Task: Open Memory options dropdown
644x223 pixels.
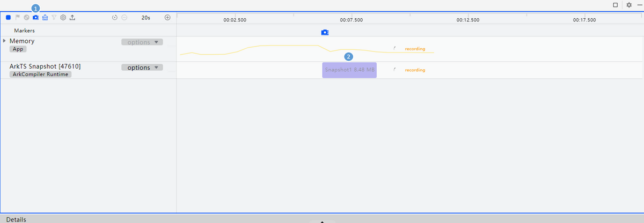Action: 142,42
